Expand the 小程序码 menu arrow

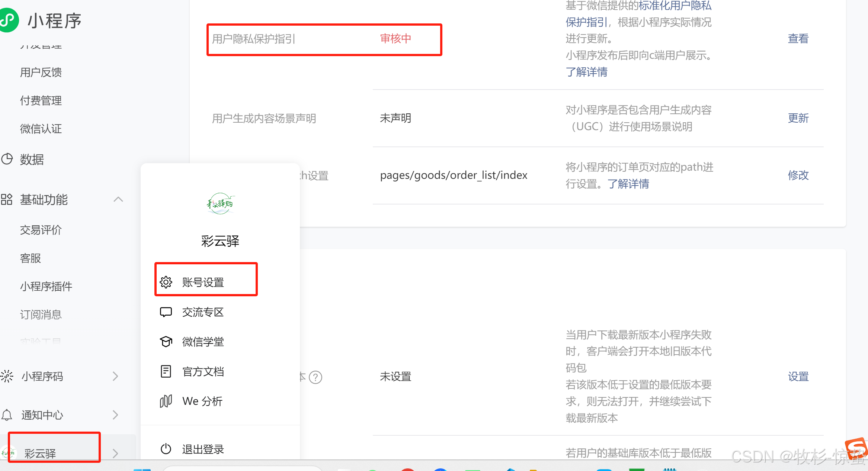(x=115, y=376)
